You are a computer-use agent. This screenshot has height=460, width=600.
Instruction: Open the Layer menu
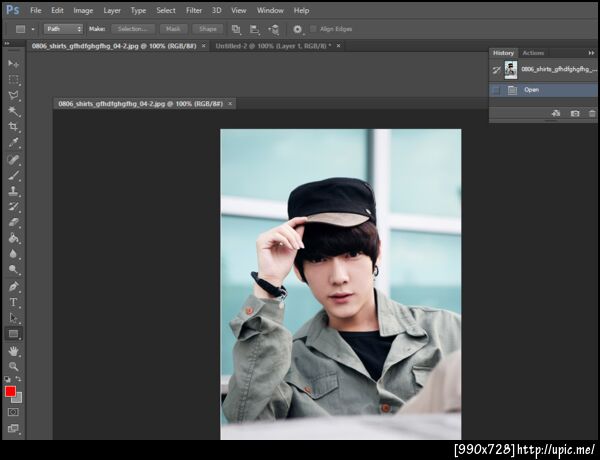point(112,11)
